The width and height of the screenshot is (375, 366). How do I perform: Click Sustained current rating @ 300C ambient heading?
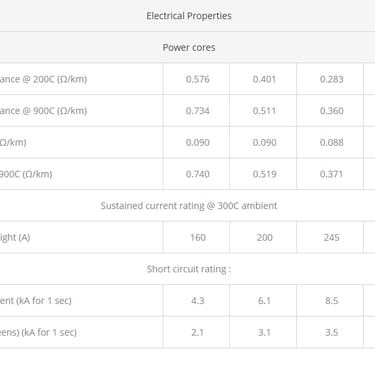click(189, 206)
